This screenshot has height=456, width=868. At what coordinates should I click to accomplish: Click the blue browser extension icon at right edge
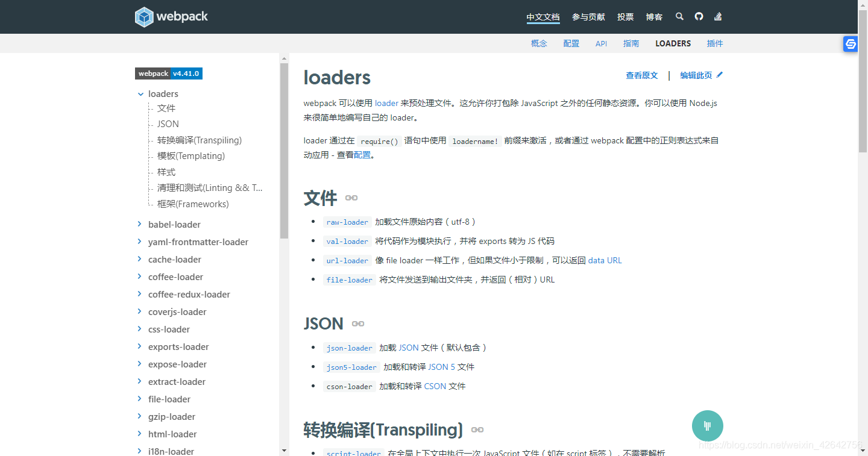(851, 44)
